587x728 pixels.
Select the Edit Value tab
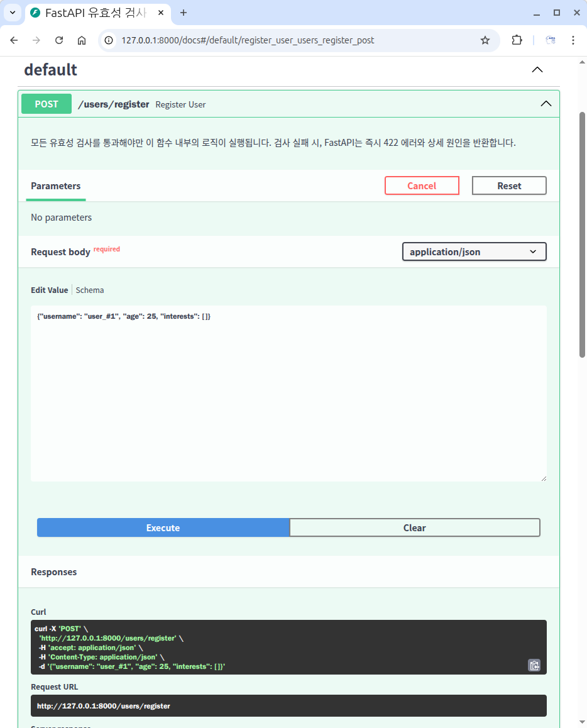click(x=49, y=290)
